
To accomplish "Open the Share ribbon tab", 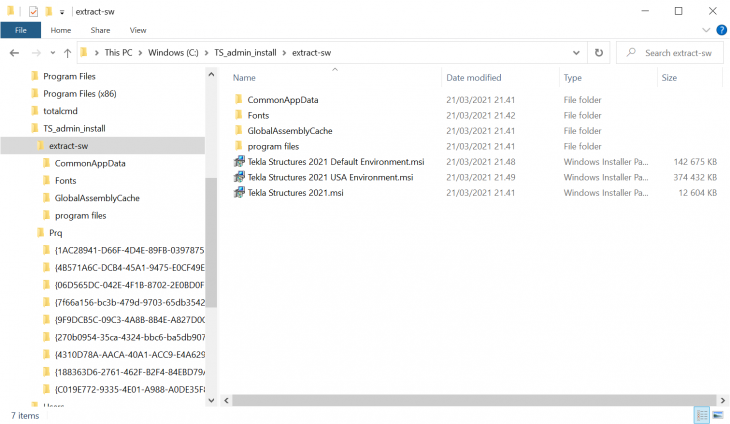I will coord(100,30).
